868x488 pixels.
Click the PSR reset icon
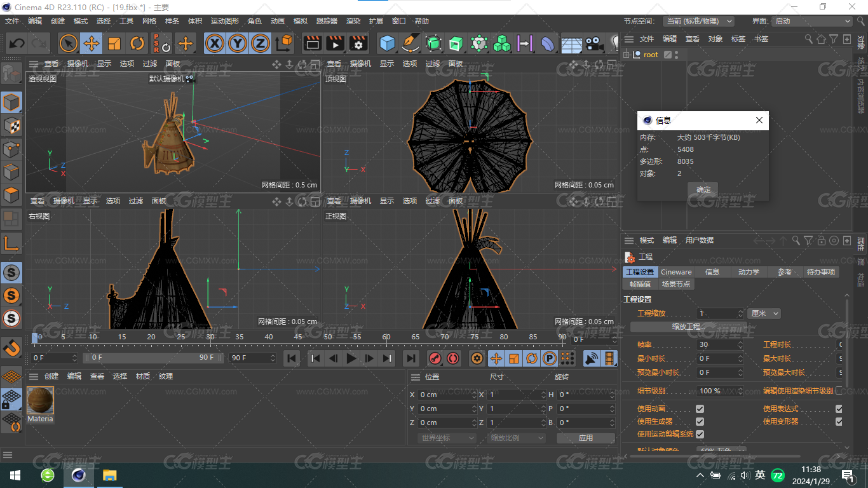pos(161,43)
